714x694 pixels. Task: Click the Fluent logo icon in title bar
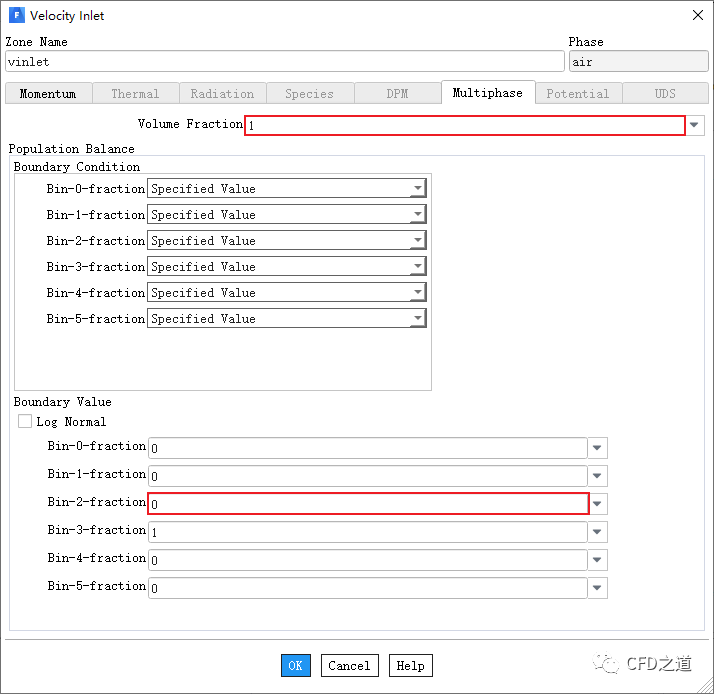coord(17,15)
